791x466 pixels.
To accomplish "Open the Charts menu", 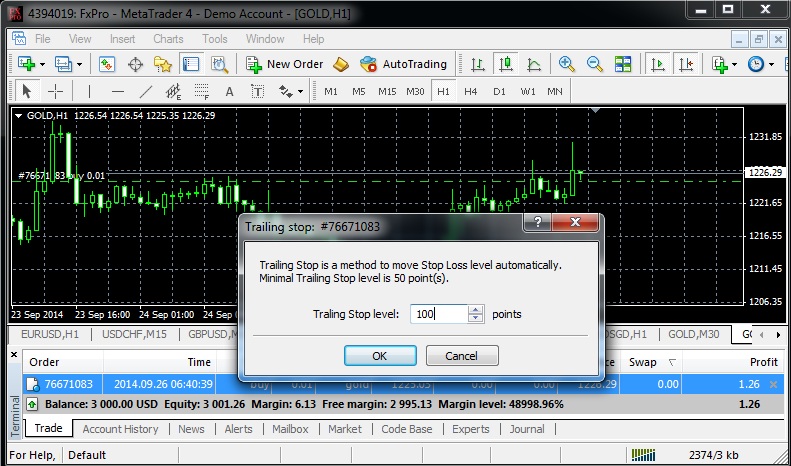I will (168, 39).
